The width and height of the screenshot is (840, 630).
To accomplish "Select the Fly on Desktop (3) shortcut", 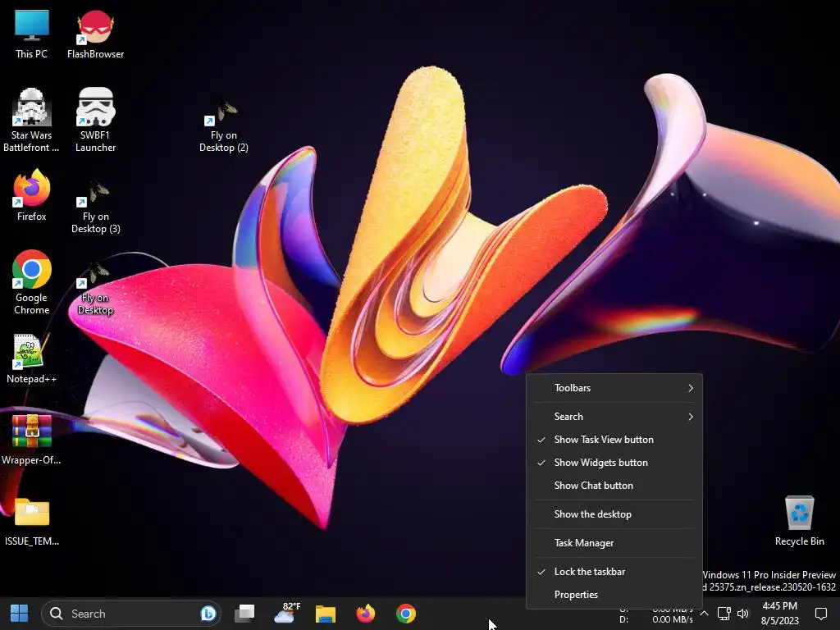I will pos(95,207).
